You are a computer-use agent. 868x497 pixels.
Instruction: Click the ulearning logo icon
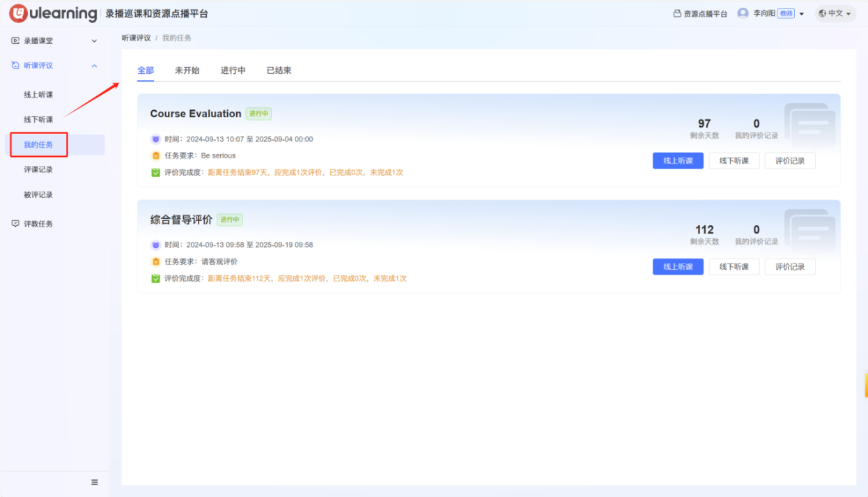(19, 13)
